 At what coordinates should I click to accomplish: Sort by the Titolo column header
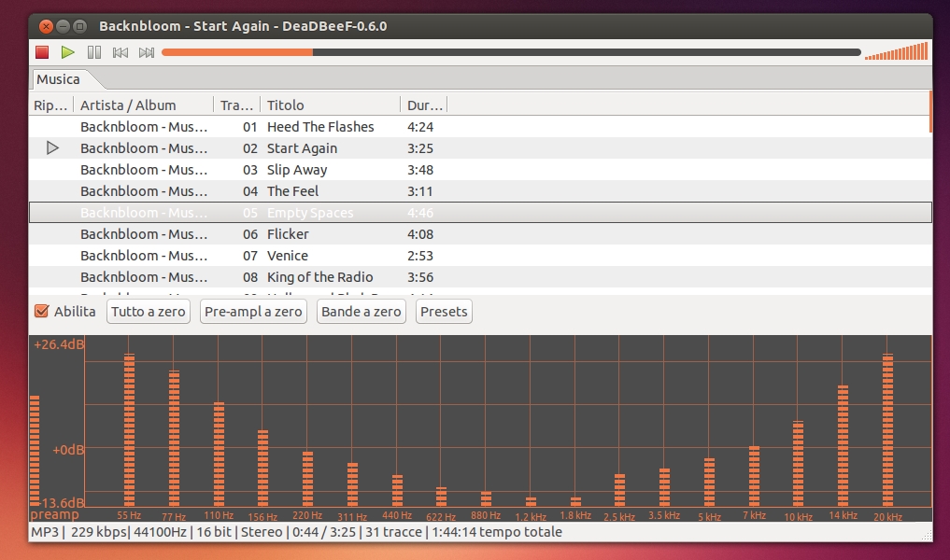click(330, 105)
